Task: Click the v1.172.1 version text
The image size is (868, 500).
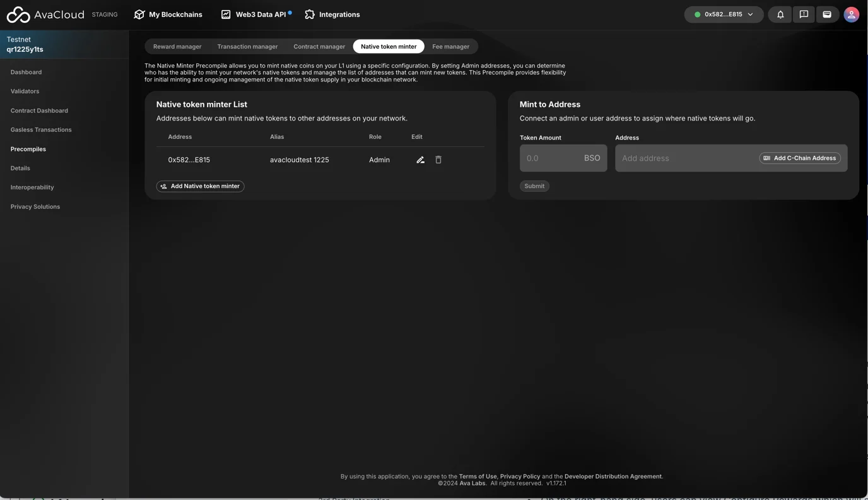Action: click(x=556, y=484)
